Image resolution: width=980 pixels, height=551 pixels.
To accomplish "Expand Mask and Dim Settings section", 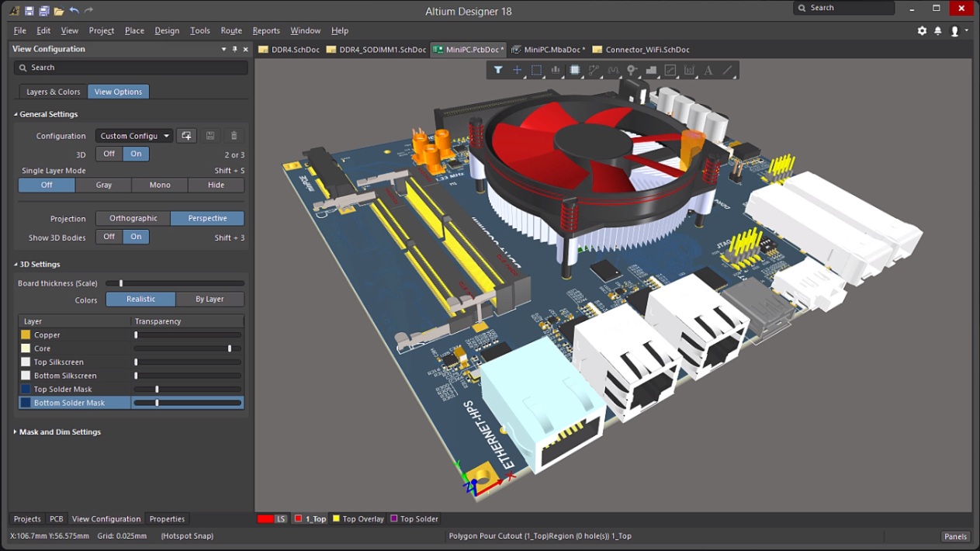I will pos(16,432).
